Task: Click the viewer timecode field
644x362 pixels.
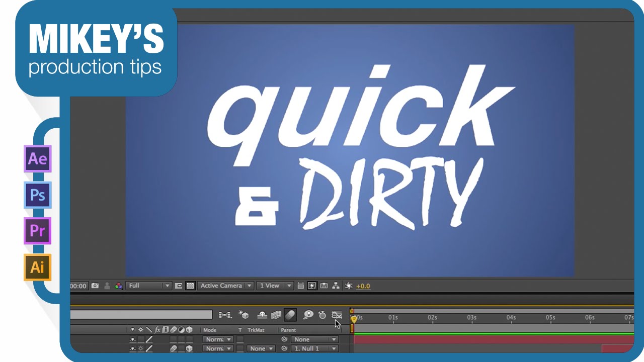Action: click(x=79, y=286)
